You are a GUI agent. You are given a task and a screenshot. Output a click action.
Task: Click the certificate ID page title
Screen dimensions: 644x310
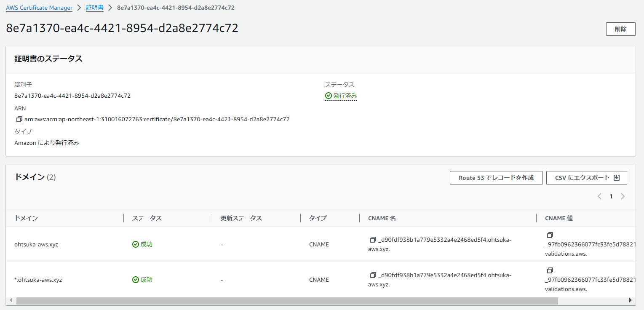122,28
